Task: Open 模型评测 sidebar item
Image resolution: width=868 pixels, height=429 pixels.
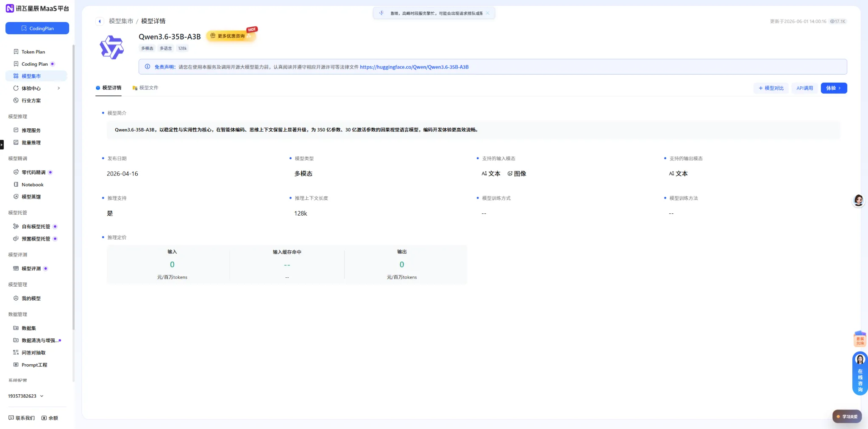Action: [31, 268]
